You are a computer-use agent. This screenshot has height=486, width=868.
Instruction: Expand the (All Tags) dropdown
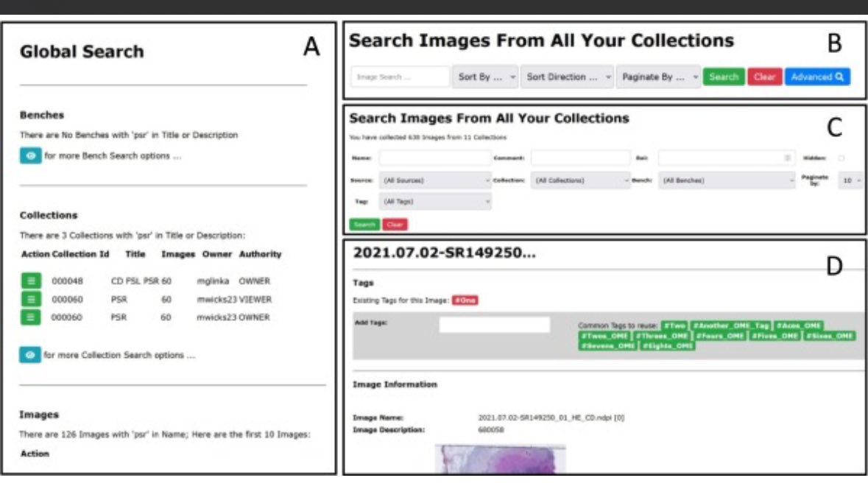[x=435, y=202]
